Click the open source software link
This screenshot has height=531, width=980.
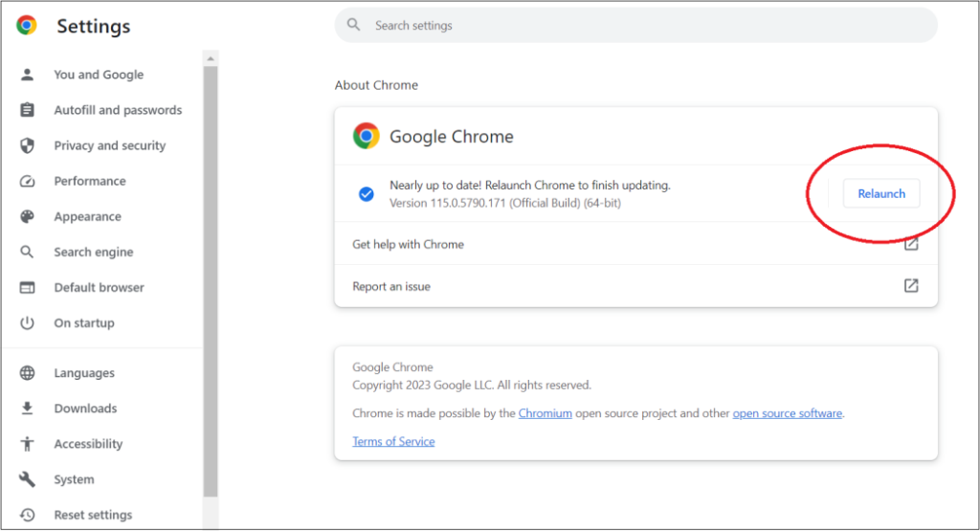point(787,413)
